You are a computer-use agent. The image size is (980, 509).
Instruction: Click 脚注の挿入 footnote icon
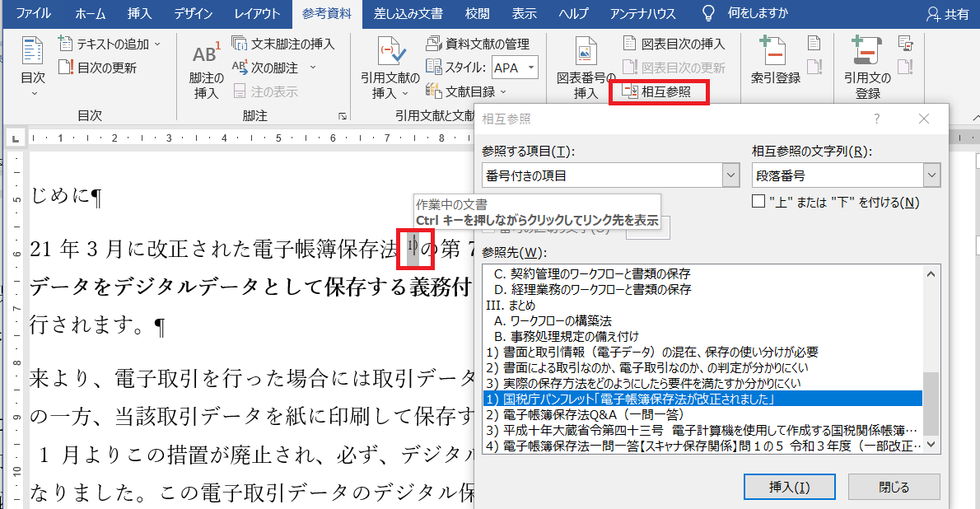pos(206,56)
